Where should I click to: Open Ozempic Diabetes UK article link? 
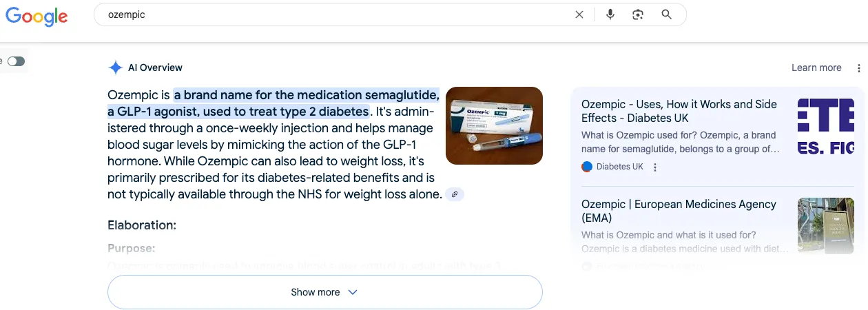click(679, 111)
